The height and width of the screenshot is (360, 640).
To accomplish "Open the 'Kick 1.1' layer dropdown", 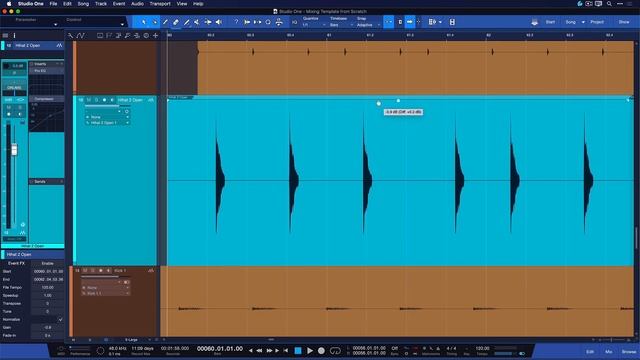I will click(106, 293).
